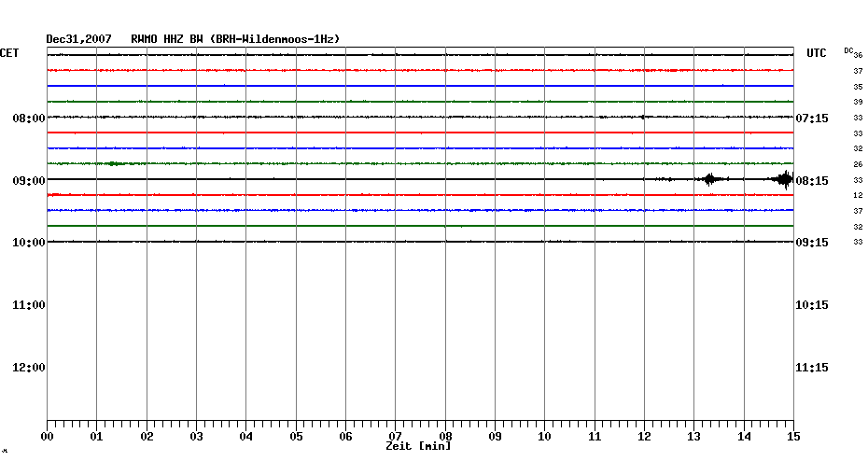This screenshot has height=461, width=868.
Task: Click minute tick label 13
Action: pyautogui.click(x=694, y=437)
